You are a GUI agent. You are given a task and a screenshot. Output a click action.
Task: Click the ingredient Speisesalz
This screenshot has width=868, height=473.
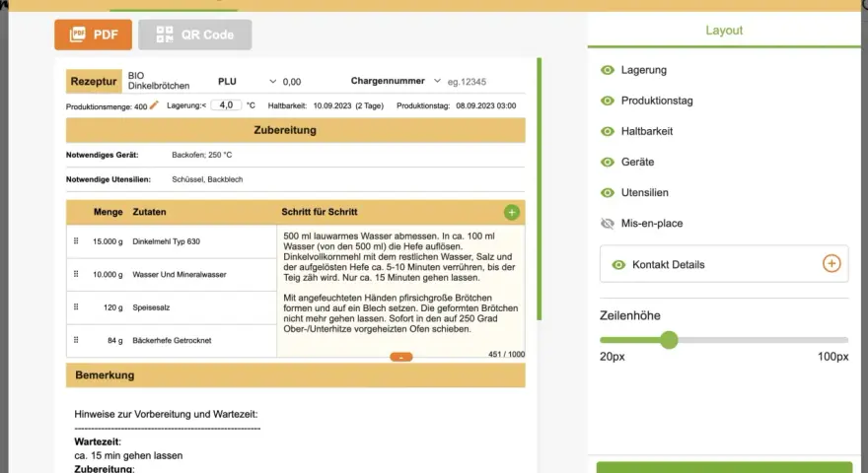[x=151, y=307]
